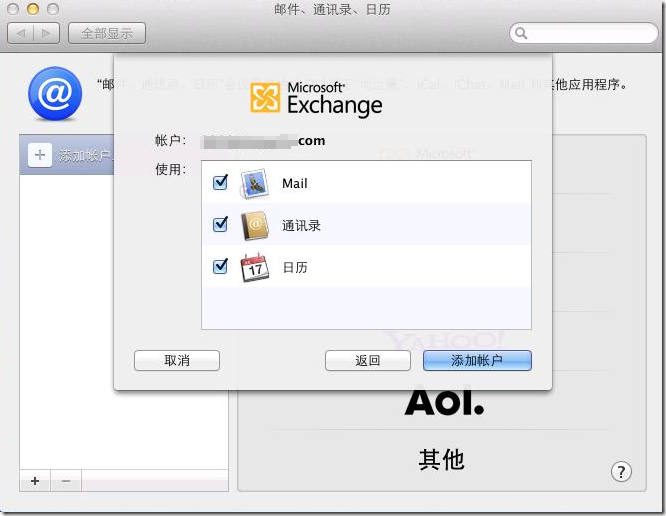Click the search field in toolbar
Image resolution: width=666 pixels, height=516 pixels.
coord(584,33)
